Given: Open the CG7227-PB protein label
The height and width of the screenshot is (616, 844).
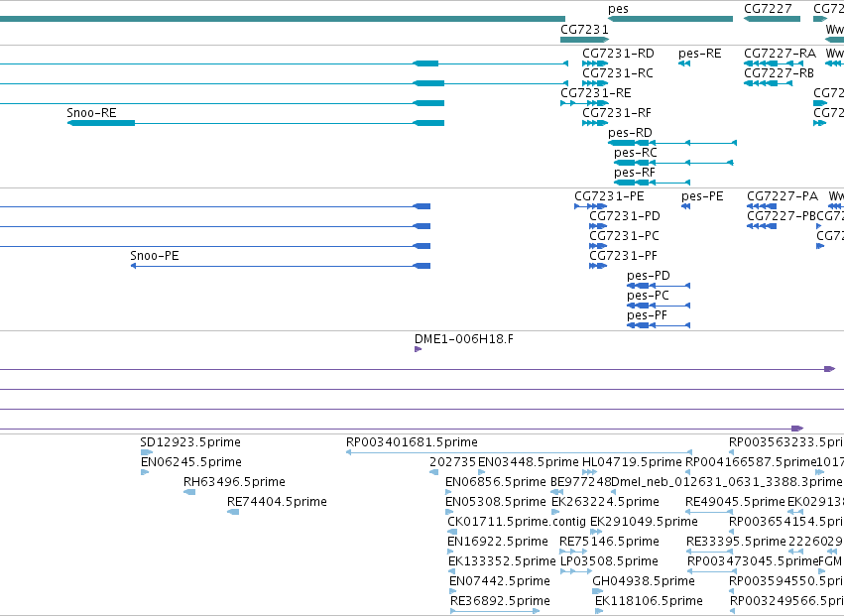Looking at the screenshot, I should click(782, 216).
